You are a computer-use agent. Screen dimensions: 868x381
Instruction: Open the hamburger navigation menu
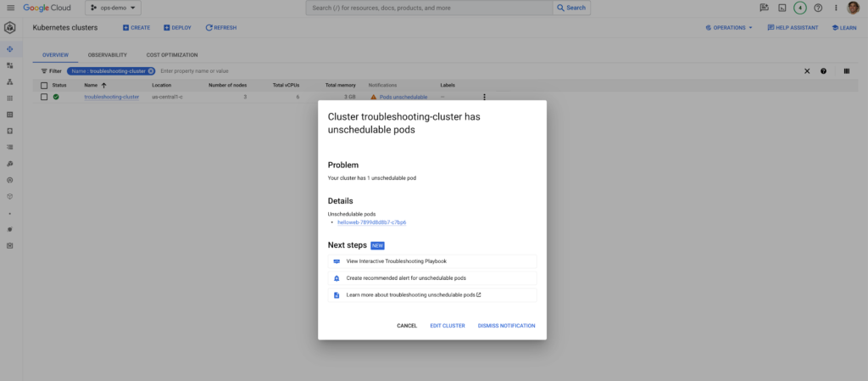point(10,8)
